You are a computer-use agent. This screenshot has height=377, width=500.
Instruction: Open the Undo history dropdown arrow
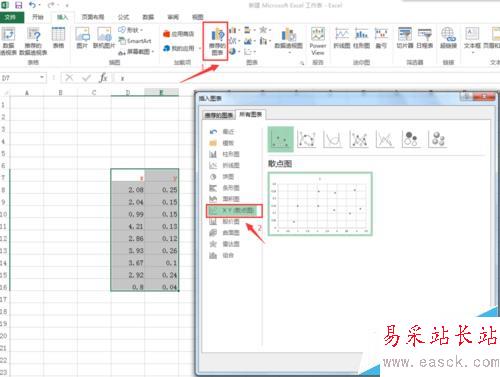tap(40, 5)
